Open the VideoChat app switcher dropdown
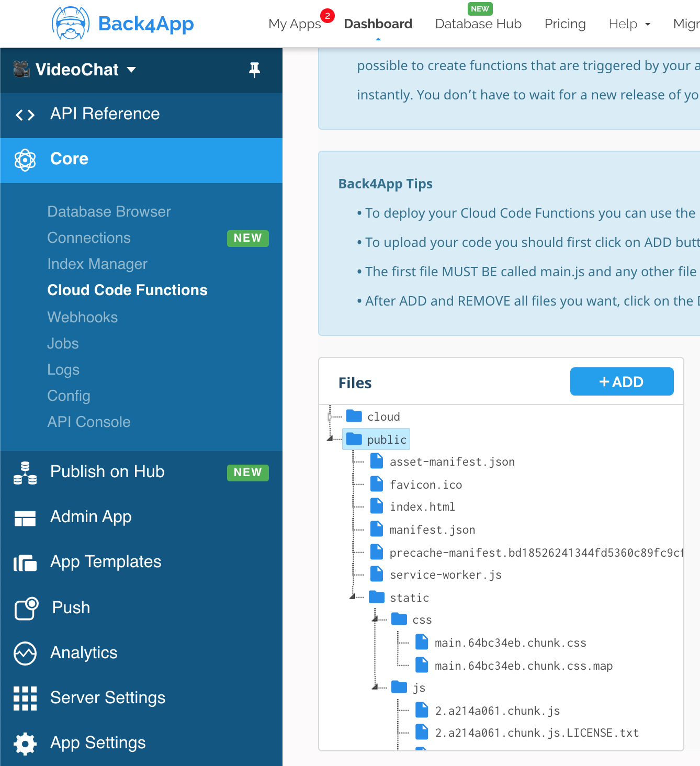The height and width of the screenshot is (766, 700). point(132,70)
